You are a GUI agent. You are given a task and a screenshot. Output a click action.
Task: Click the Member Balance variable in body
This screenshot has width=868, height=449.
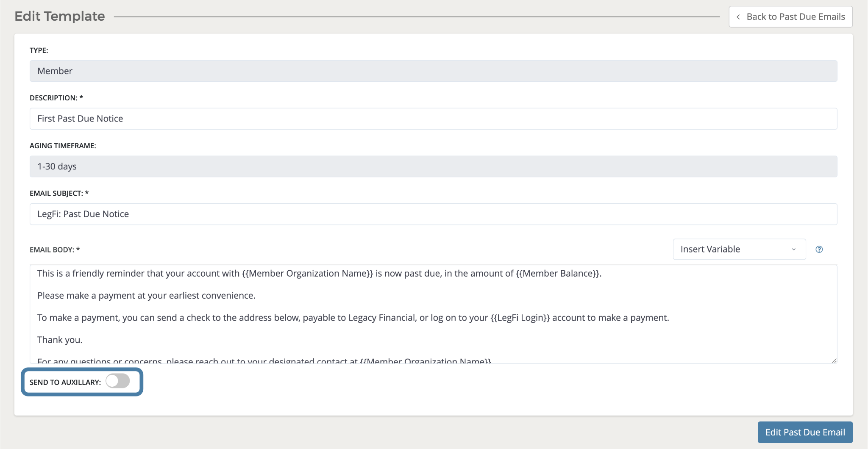[x=558, y=274]
